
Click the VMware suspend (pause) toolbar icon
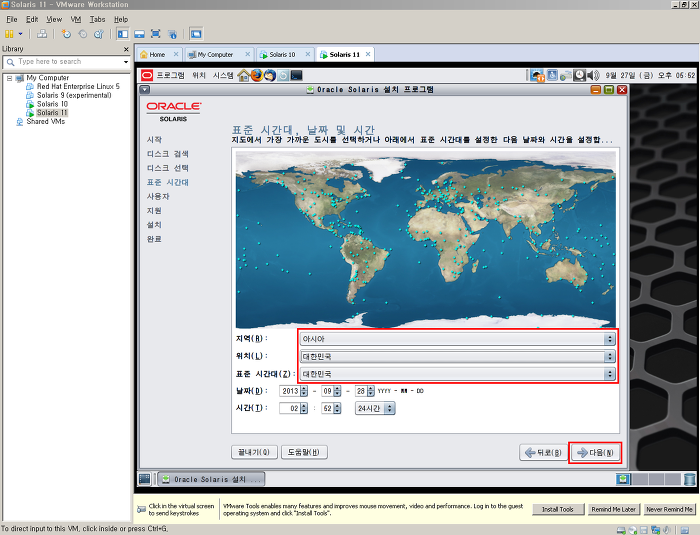coord(8,34)
